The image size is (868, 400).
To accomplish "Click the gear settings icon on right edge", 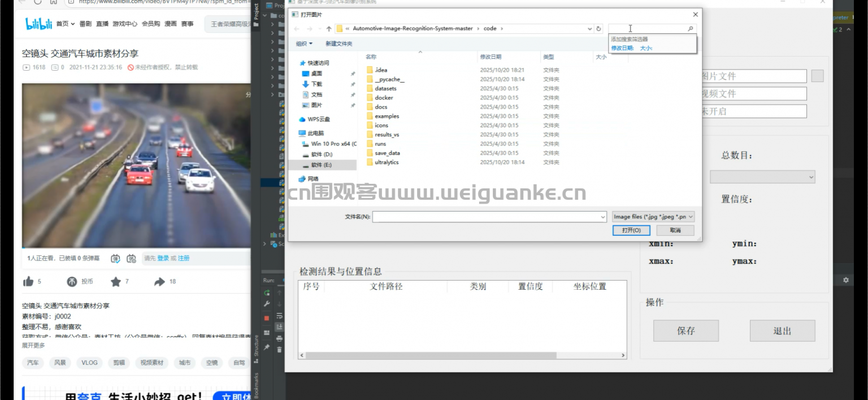I will [x=845, y=279].
